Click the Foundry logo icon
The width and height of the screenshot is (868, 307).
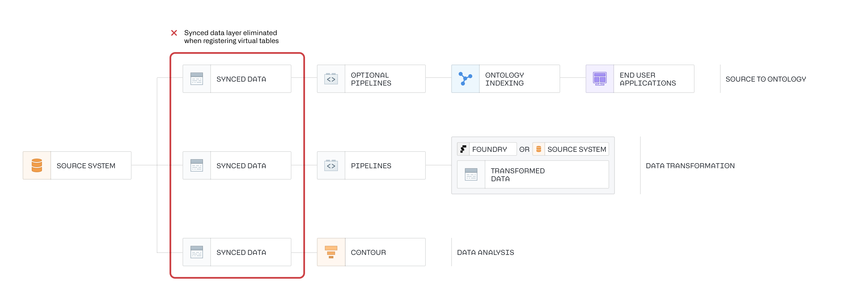pos(463,149)
